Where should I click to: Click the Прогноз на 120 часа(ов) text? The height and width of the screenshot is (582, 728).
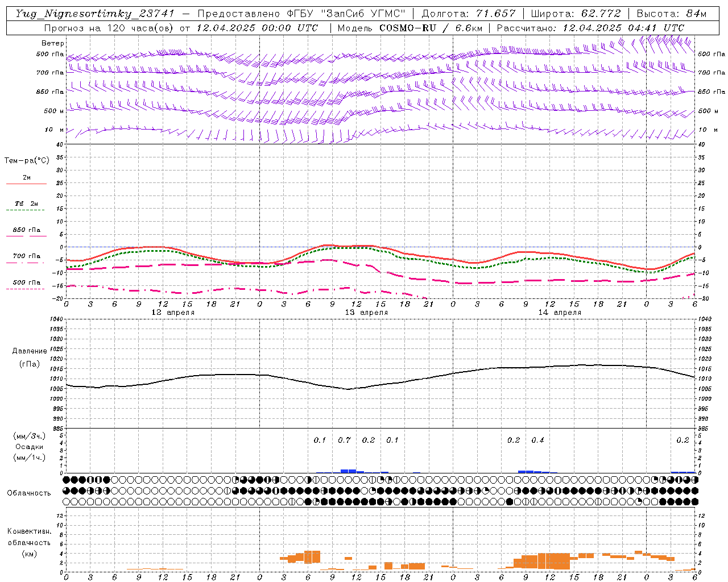coord(110,28)
